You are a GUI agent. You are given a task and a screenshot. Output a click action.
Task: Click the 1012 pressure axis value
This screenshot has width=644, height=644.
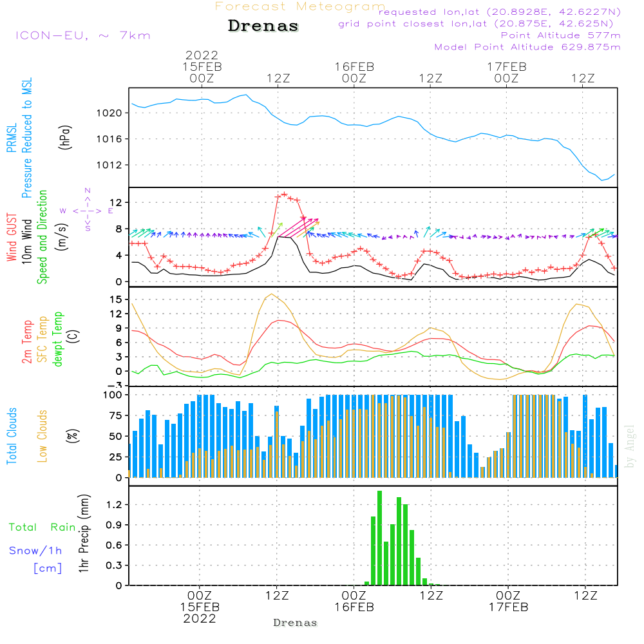tap(109, 165)
